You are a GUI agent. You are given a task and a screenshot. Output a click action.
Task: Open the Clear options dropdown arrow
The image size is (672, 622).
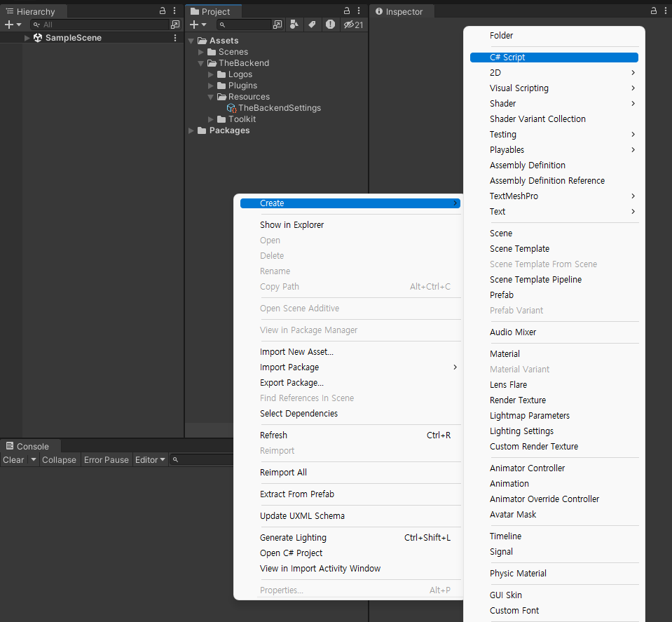tap(34, 459)
